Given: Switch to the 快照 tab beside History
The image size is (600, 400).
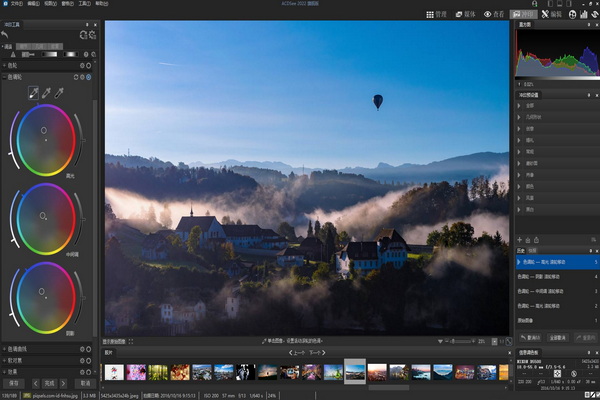Looking at the screenshot, I should (532, 251).
